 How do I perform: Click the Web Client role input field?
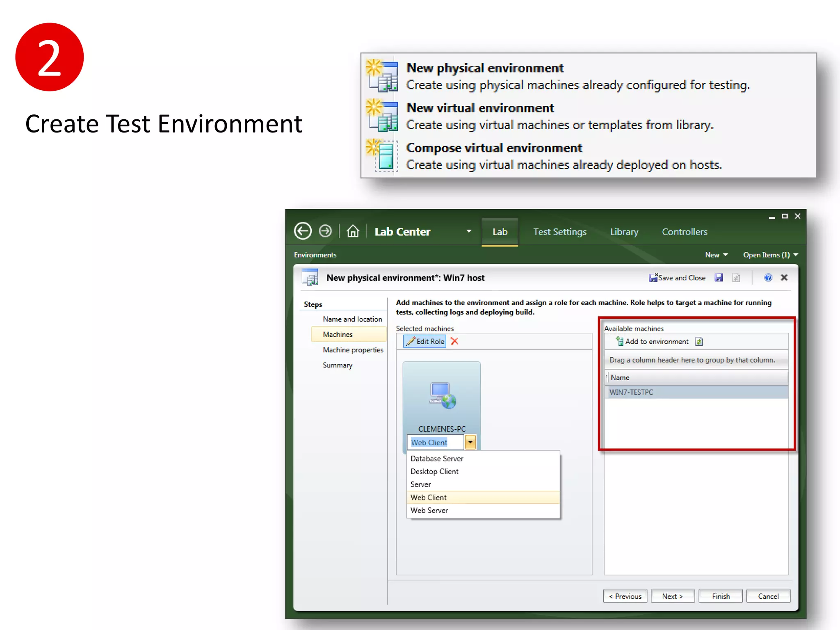tap(435, 442)
